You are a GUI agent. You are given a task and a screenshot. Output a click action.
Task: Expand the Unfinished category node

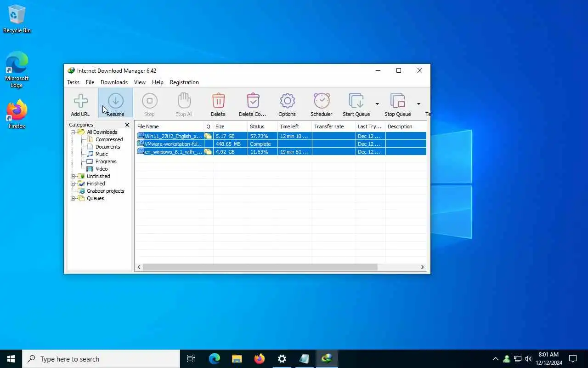(73, 176)
